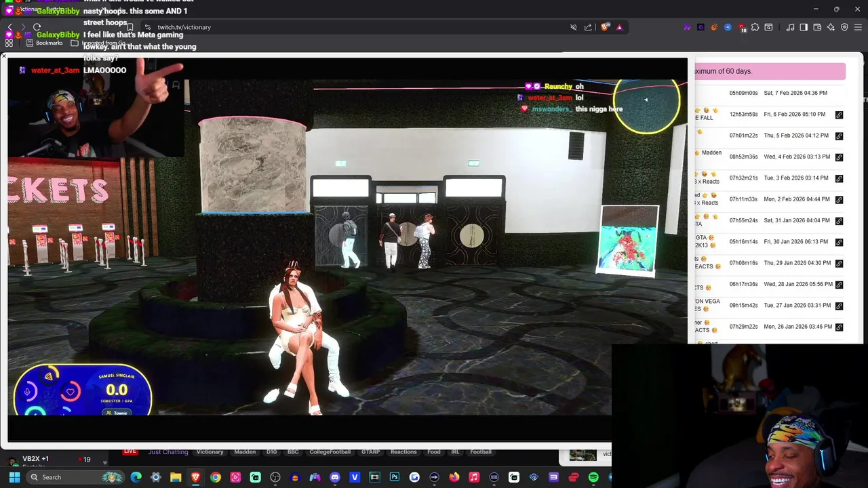Open the Leo AI sparkle icon
This screenshot has height=488, width=868.
pos(831,27)
